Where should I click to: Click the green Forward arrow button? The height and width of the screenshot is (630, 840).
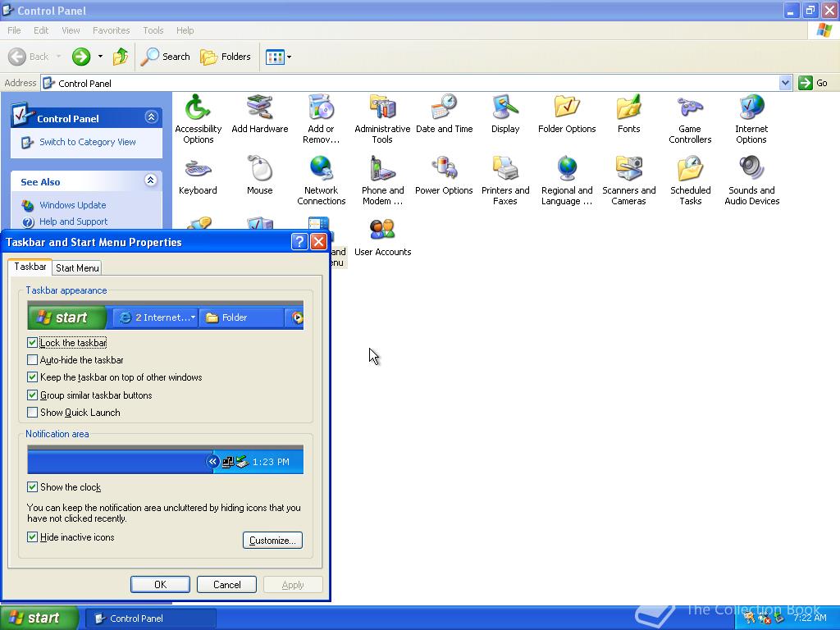81,57
